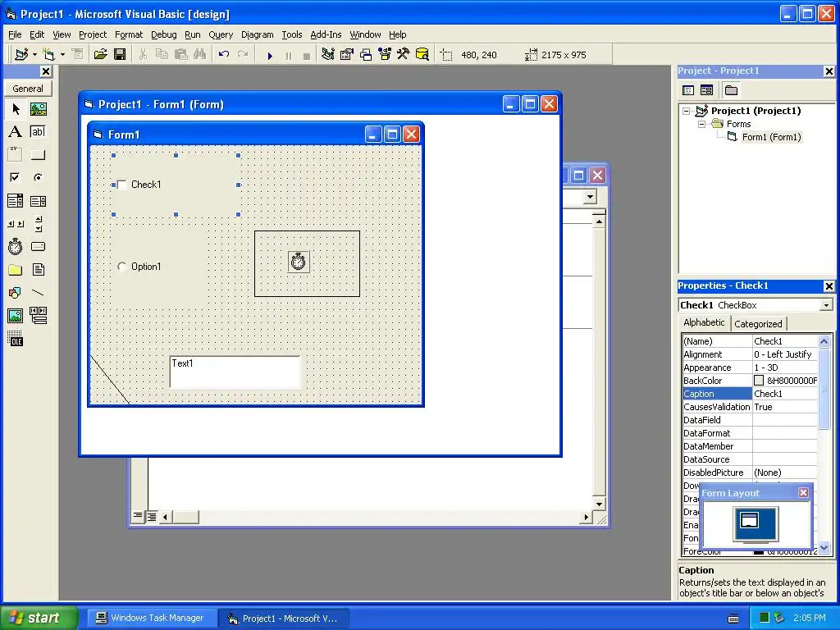Click the BackColor color swatch
The image size is (840, 630).
pos(759,381)
